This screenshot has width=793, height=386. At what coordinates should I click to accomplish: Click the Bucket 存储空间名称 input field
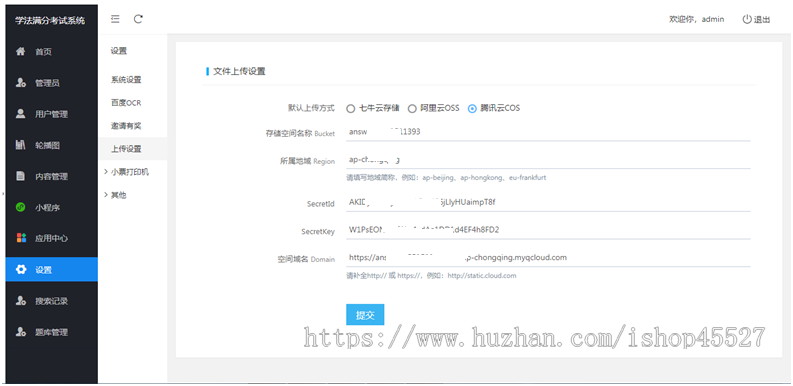(548, 132)
